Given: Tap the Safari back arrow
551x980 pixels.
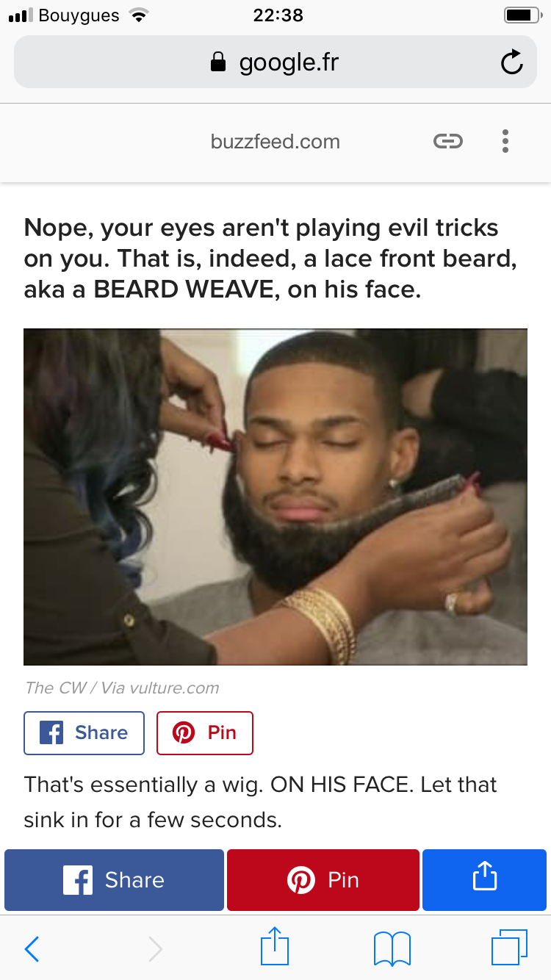Looking at the screenshot, I should click(x=32, y=949).
